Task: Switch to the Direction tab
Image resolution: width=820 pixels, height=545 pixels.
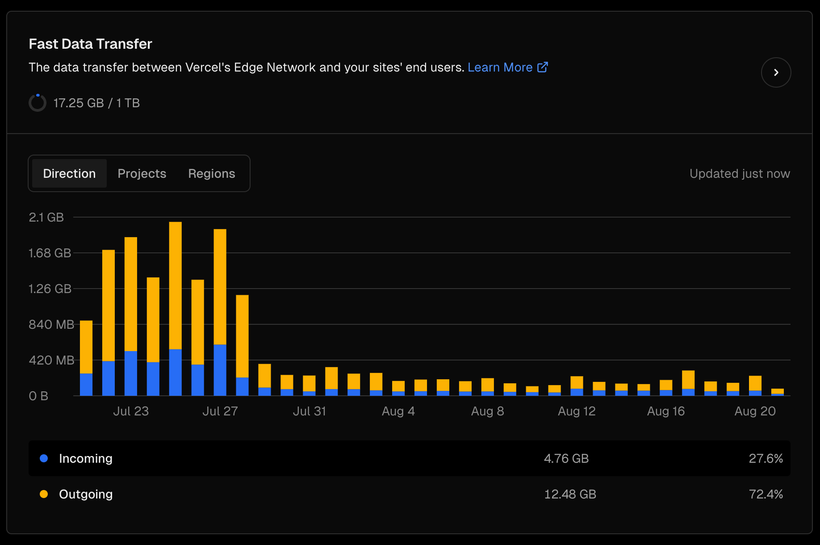Action: coord(69,173)
